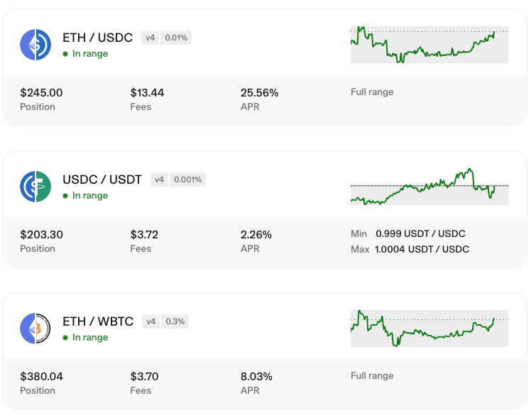Image resolution: width=531 pixels, height=420 pixels.
Task: Click the 25.56% APR value
Action: coord(259,93)
